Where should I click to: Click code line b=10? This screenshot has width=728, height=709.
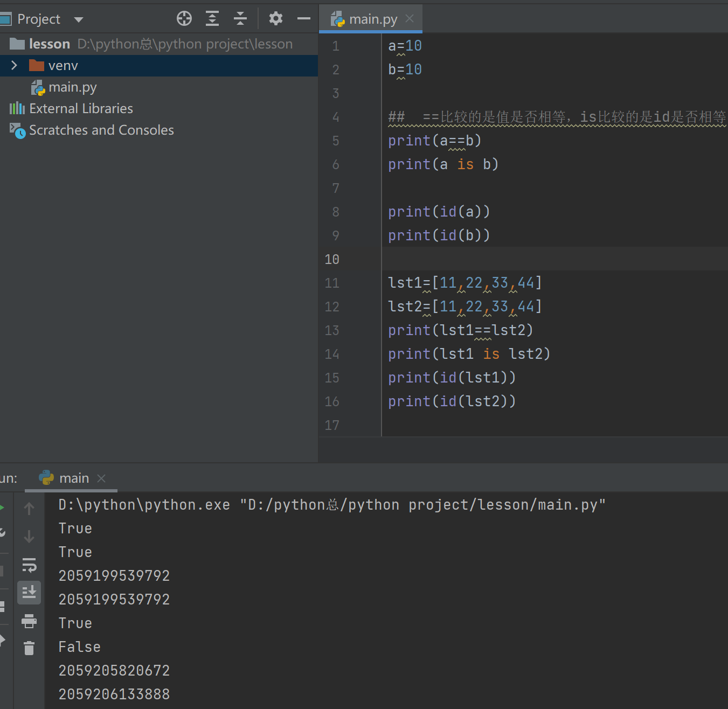405,69
